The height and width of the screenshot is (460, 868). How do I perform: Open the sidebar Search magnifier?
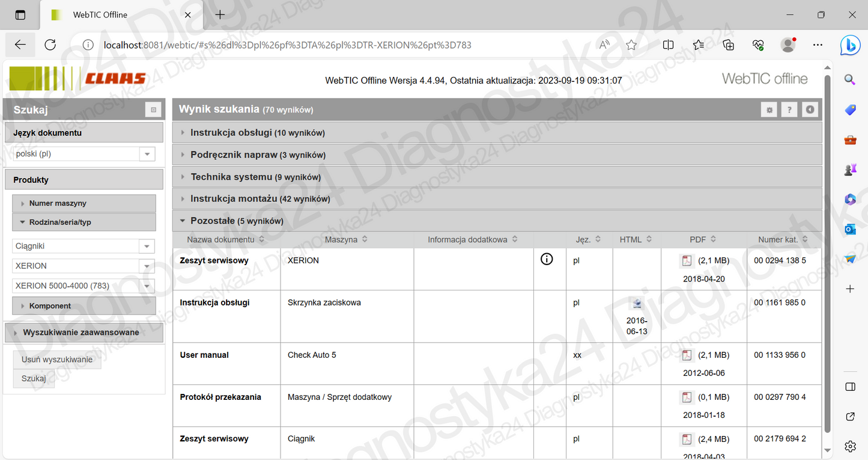click(x=850, y=79)
